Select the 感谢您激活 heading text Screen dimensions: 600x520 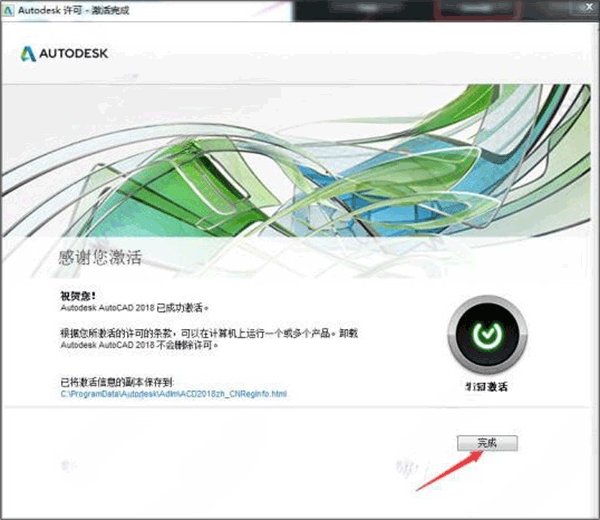click(100, 257)
